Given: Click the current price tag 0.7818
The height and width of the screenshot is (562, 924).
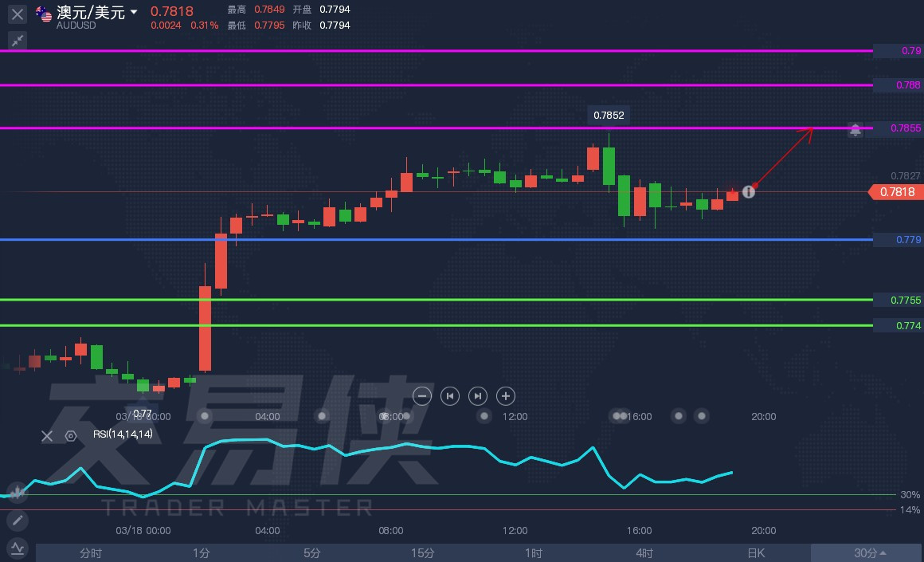Looking at the screenshot, I should (896, 191).
